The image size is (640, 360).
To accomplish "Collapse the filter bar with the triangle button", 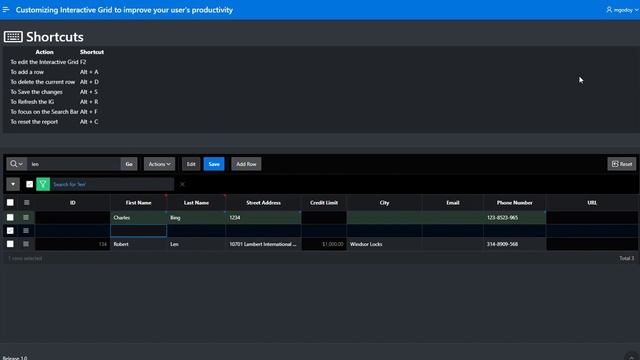I will 13,184.
